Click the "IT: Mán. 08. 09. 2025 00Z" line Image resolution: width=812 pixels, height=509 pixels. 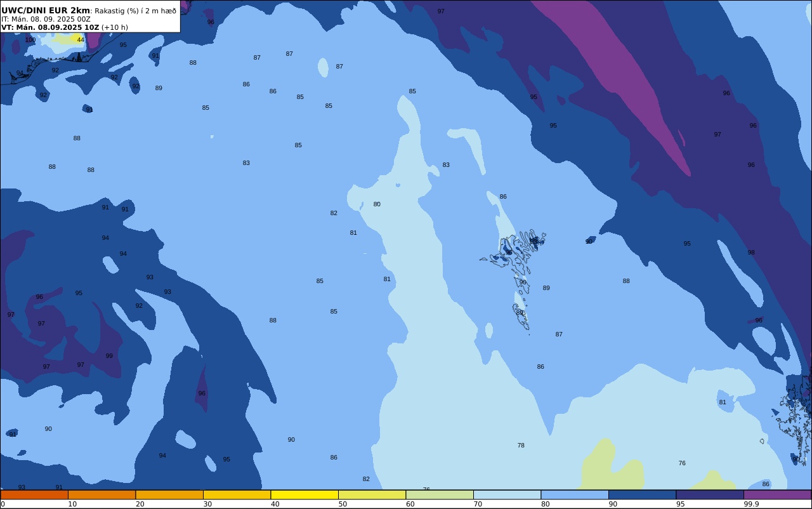click(46, 19)
